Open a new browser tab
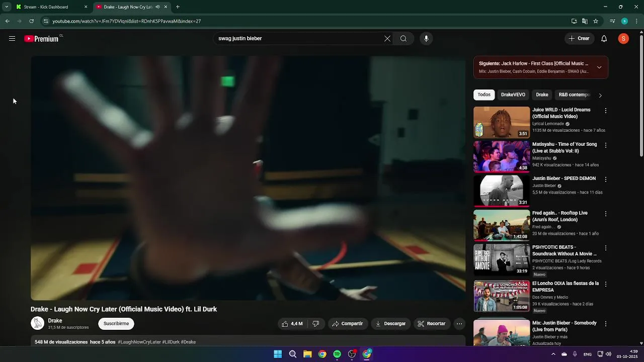The height and width of the screenshot is (362, 644). pyautogui.click(x=178, y=7)
